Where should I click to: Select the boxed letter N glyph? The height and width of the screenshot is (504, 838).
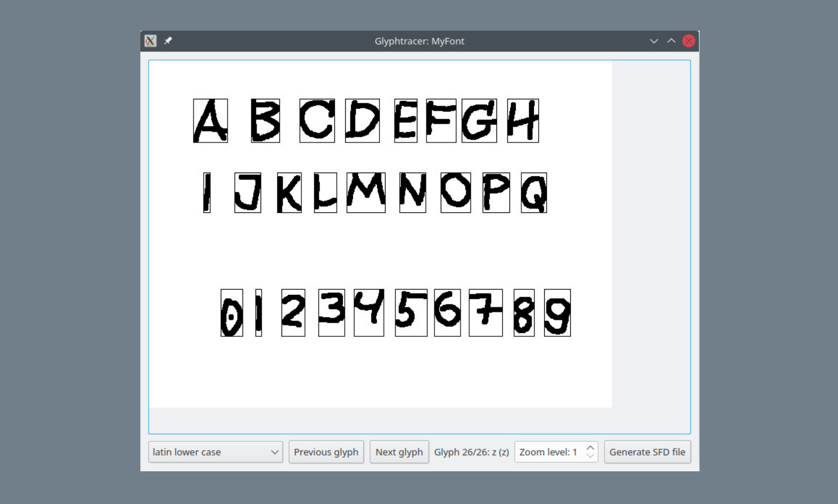[413, 193]
